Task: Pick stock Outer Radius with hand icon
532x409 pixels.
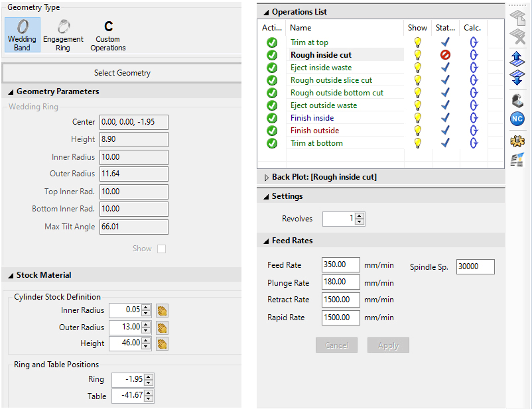Action: 163,327
